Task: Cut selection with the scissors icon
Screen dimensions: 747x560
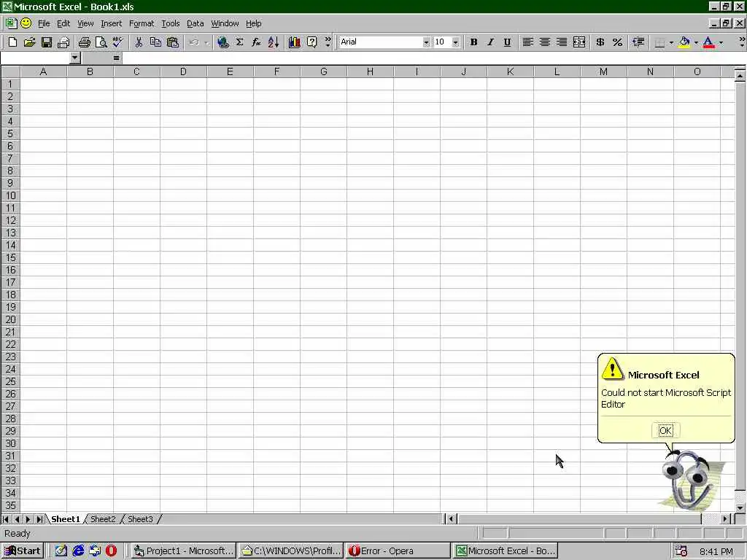Action: 139,42
